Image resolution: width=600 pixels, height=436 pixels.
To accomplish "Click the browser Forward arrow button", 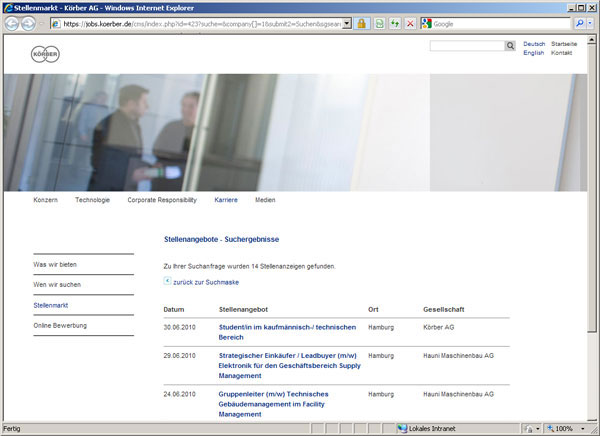I will pos(28,24).
